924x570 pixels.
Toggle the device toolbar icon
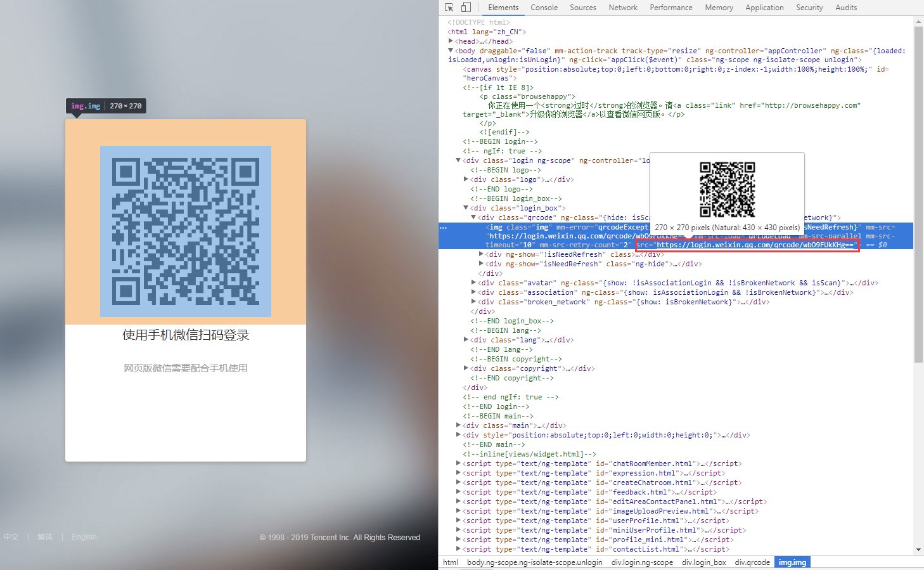[x=466, y=8]
